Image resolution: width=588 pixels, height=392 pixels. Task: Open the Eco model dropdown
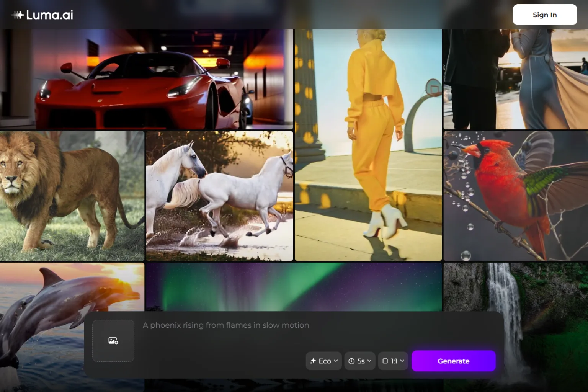click(324, 361)
